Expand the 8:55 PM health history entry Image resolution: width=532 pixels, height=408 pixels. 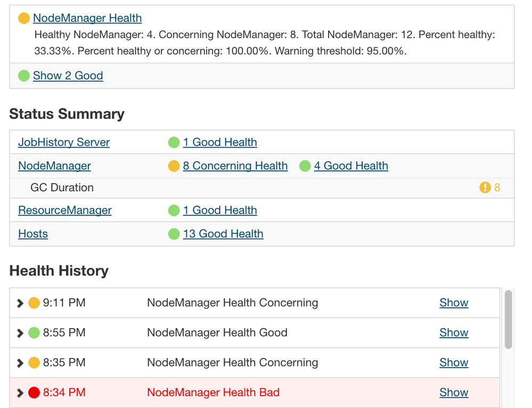pyautogui.click(x=20, y=333)
